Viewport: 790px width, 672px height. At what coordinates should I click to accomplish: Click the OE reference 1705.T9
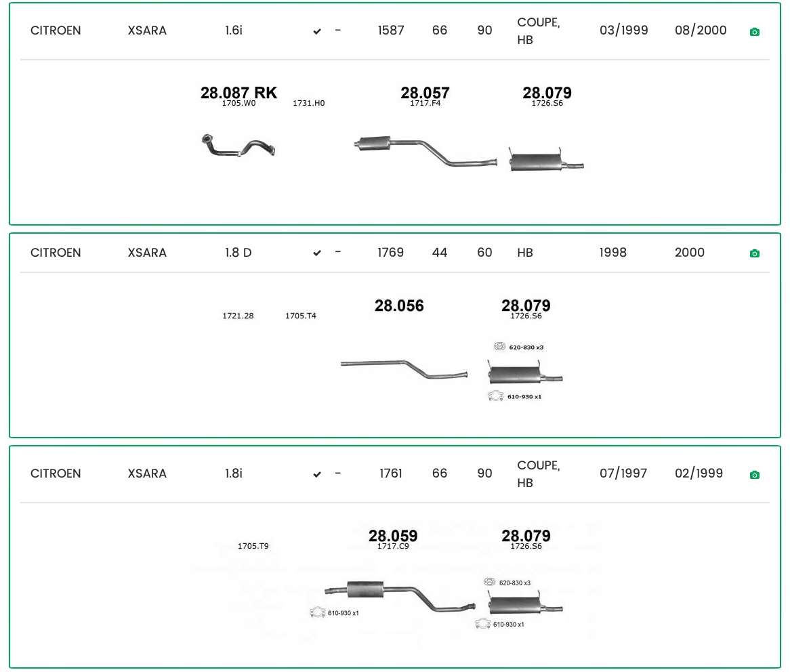[x=253, y=547]
